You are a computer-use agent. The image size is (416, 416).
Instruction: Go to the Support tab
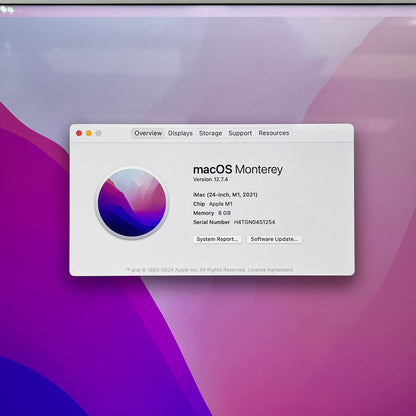pyautogui.click(x=240, y=133)
